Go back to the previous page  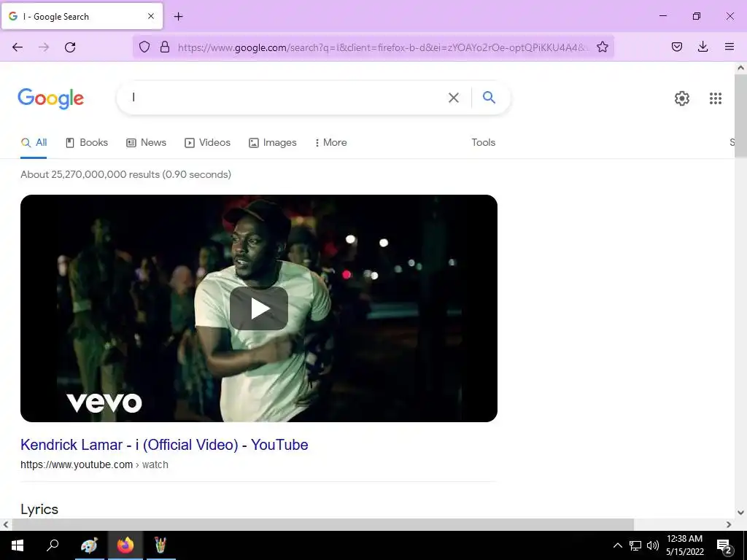pyautogui.click(x=18, y=47)
